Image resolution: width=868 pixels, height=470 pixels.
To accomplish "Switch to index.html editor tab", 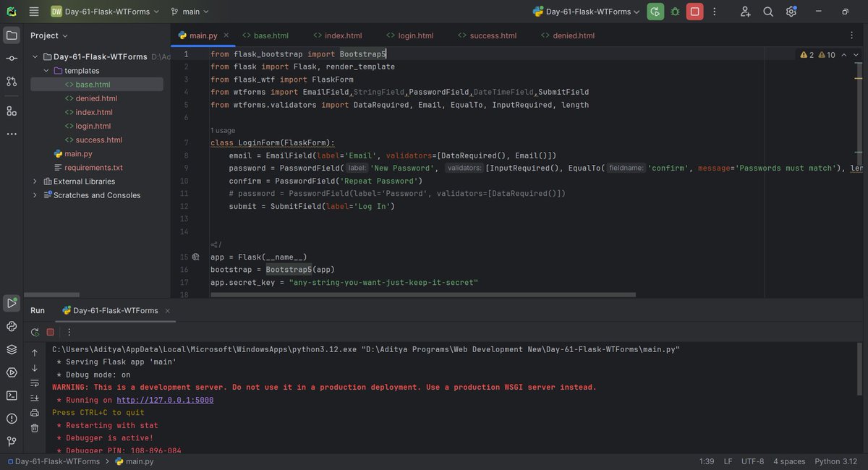I will pyautogui.click(x=338, y=35).
